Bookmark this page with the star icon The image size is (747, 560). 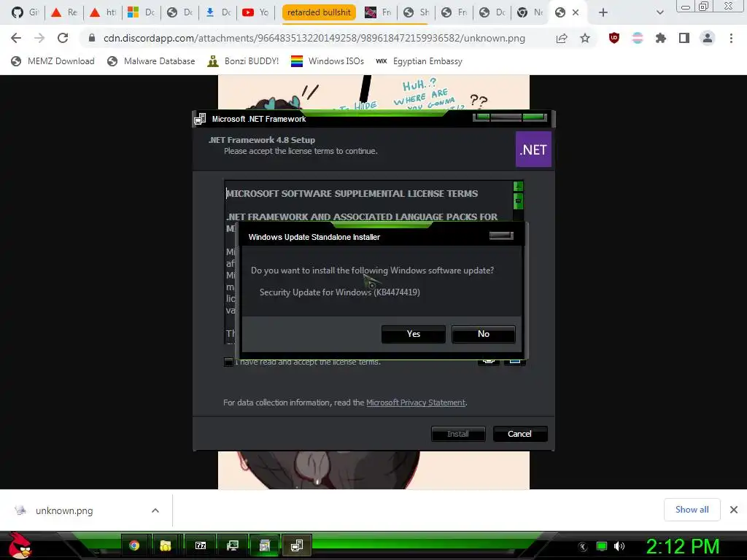[585, 38]
